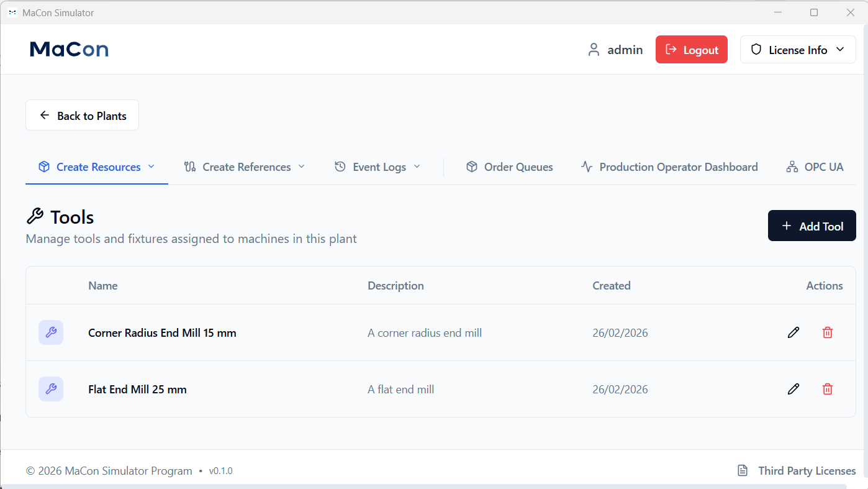
Task: Expand the Event Logs dropdown menu
Action: (x=418, y=167)
